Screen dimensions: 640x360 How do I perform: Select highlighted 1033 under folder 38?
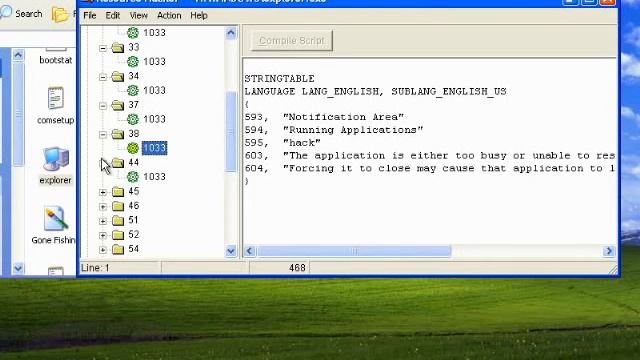(x=154, y=148)
